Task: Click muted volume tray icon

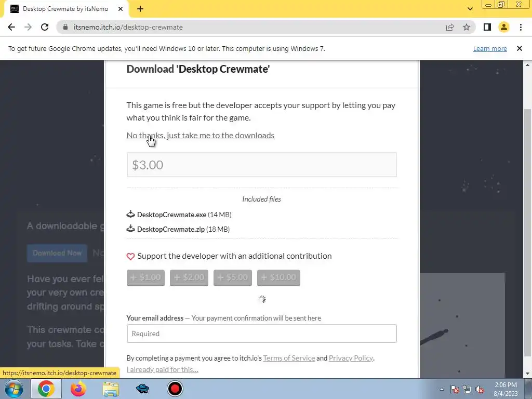Action: 480,390
